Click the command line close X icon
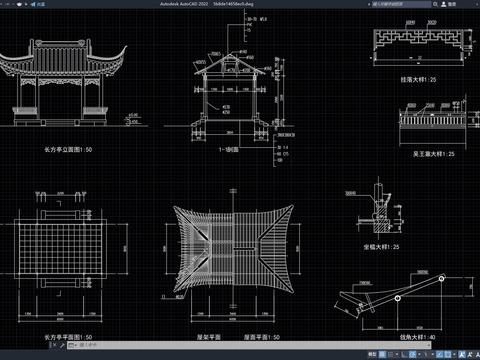480x360 pixels. pos(55,345)
